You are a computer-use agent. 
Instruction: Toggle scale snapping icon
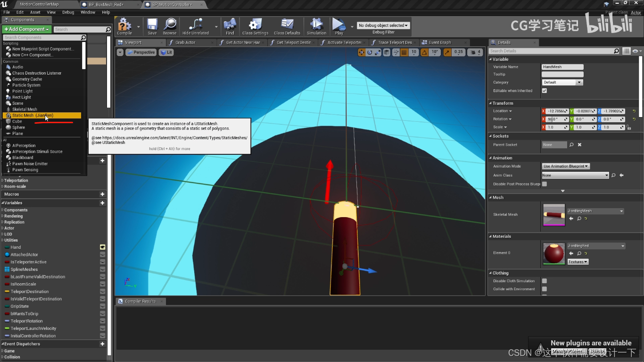point(447,52)
